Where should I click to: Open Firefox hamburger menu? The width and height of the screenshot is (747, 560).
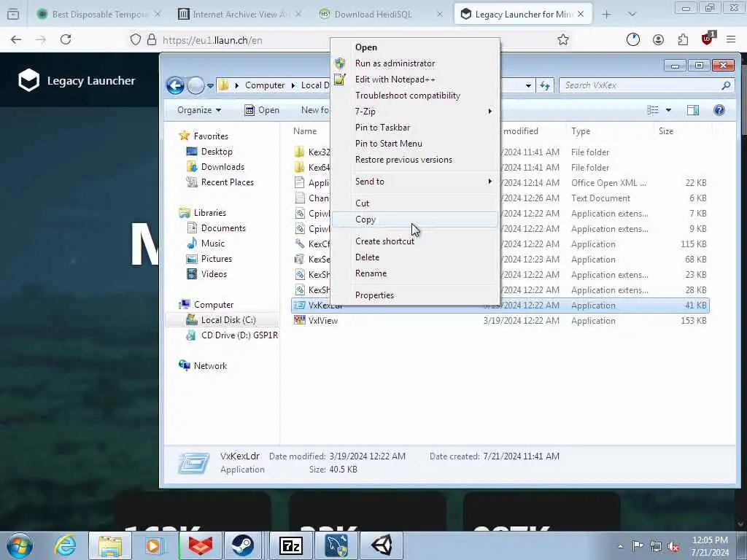tap(731, 40)
